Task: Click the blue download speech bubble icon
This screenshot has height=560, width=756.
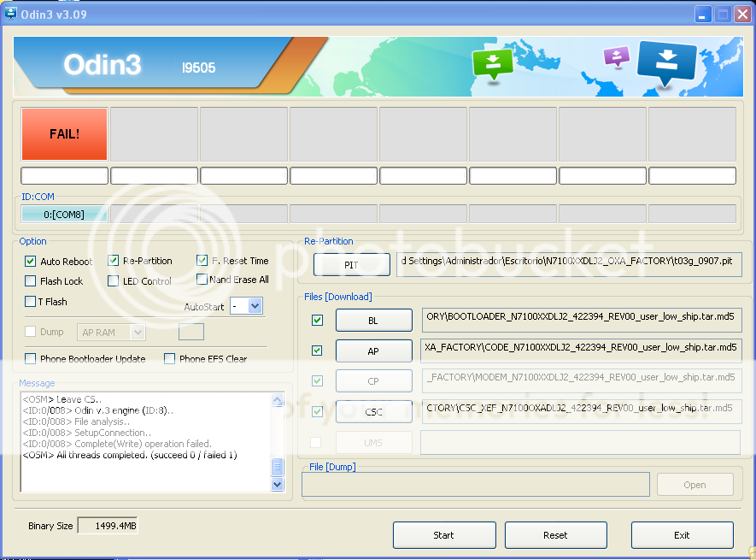Action: click(667, 62)
